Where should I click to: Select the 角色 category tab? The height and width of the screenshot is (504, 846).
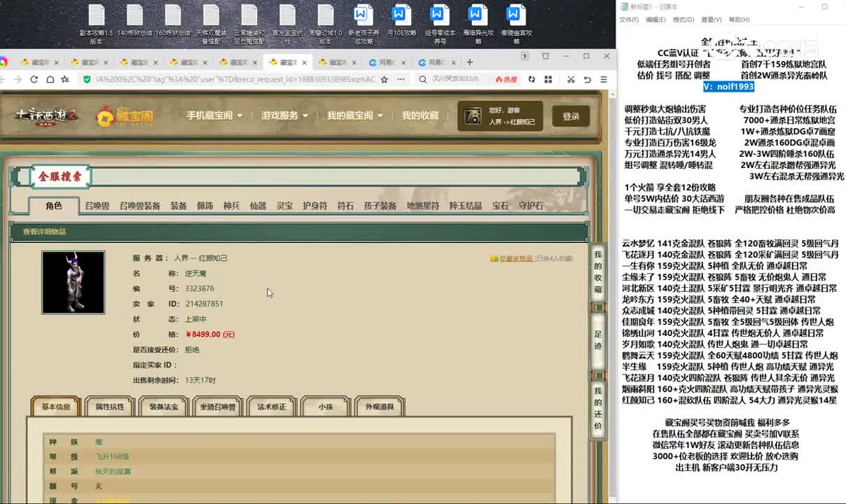[x=54, y=206]
